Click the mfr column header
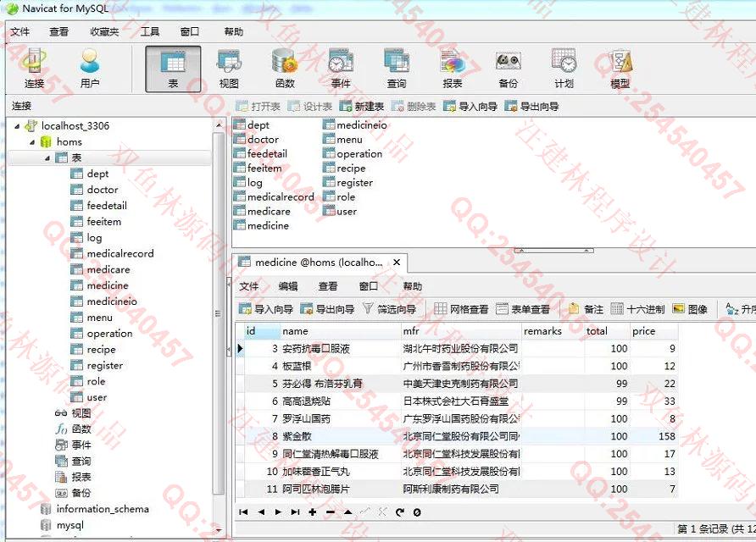This screenshot has width=756, height=542. pyautogui.click(x=461, y=331)
